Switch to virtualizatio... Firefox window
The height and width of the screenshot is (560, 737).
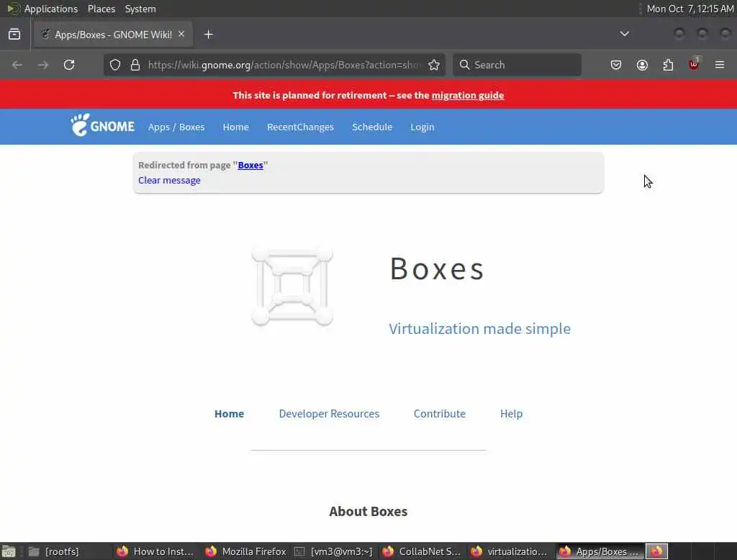click(510, 551)
